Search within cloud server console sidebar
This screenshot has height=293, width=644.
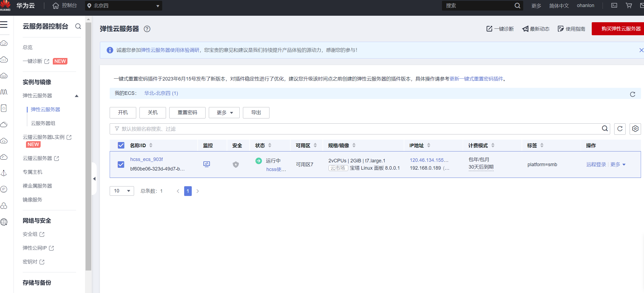pyautogui.click(x=78, y=26)
